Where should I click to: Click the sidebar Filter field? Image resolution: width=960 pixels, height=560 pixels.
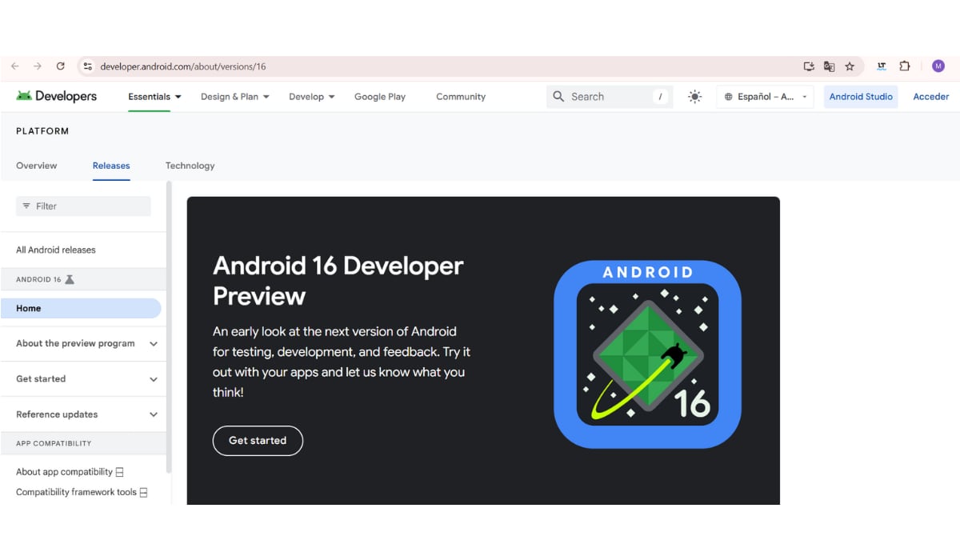(x=83, y=206)
